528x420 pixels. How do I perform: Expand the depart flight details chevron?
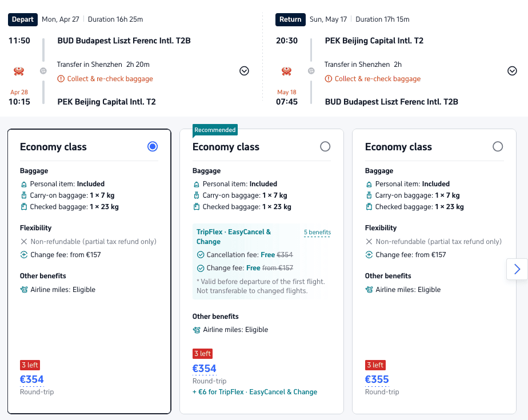(244, 71)
